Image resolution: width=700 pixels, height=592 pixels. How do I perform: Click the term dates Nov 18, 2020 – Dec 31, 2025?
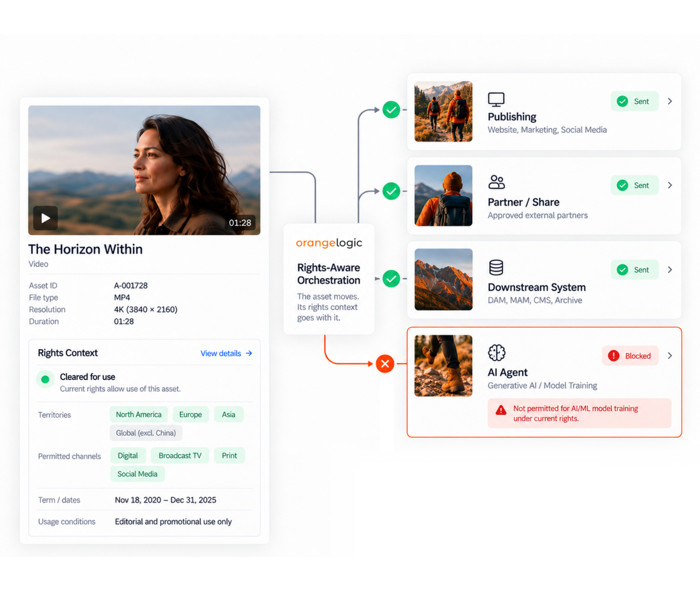coord(165,500)
